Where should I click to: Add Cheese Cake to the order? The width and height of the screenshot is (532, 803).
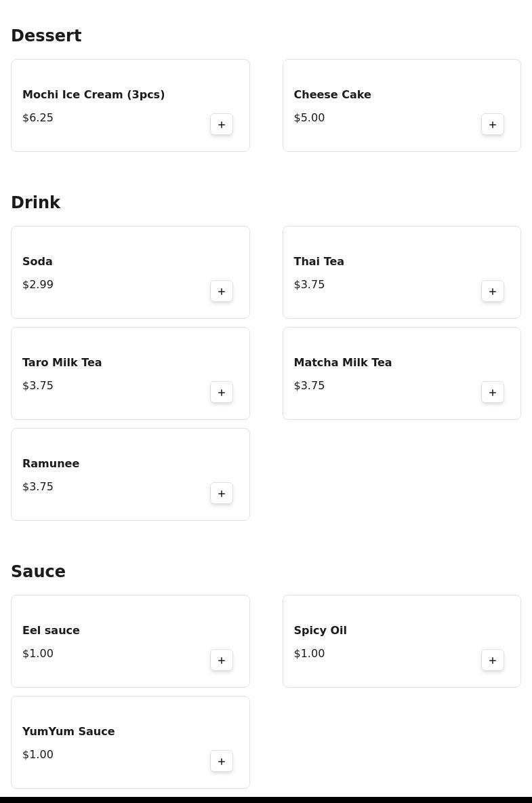click(493, 124)
